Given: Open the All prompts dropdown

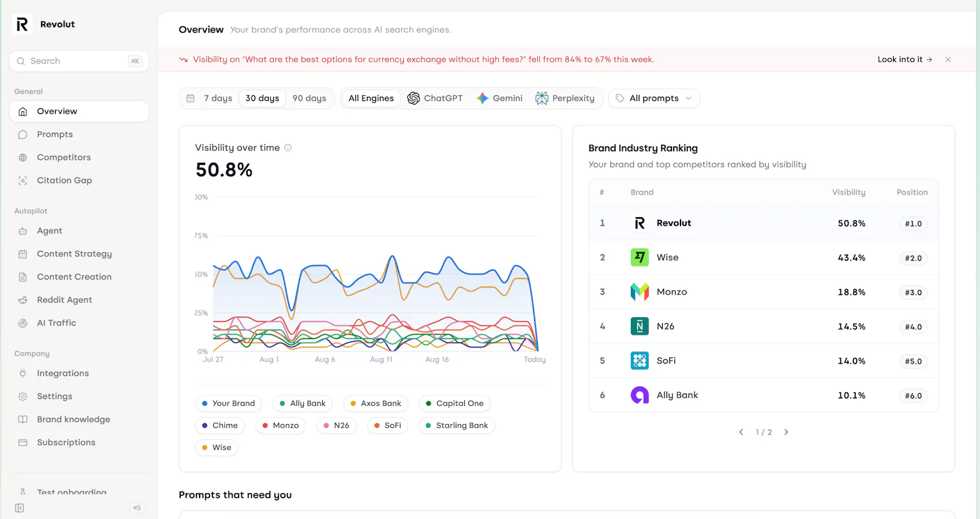Looking at the screenshot, I should 654,99.
